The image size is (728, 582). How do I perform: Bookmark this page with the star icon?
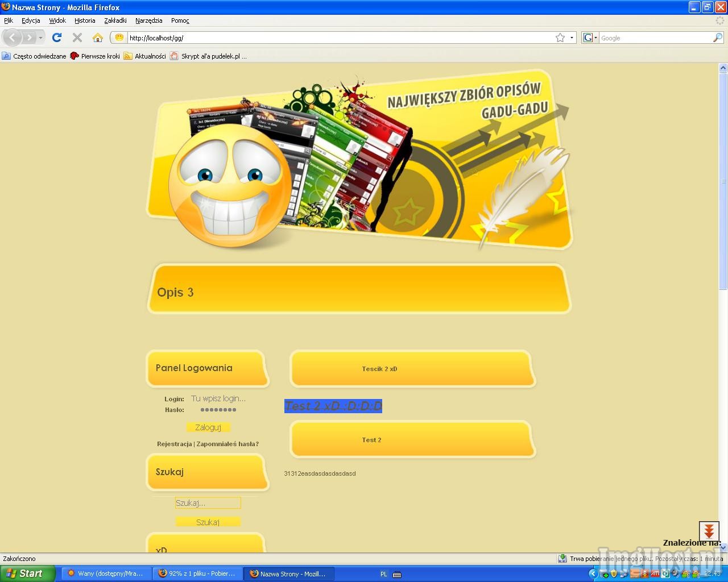[560, 38]
